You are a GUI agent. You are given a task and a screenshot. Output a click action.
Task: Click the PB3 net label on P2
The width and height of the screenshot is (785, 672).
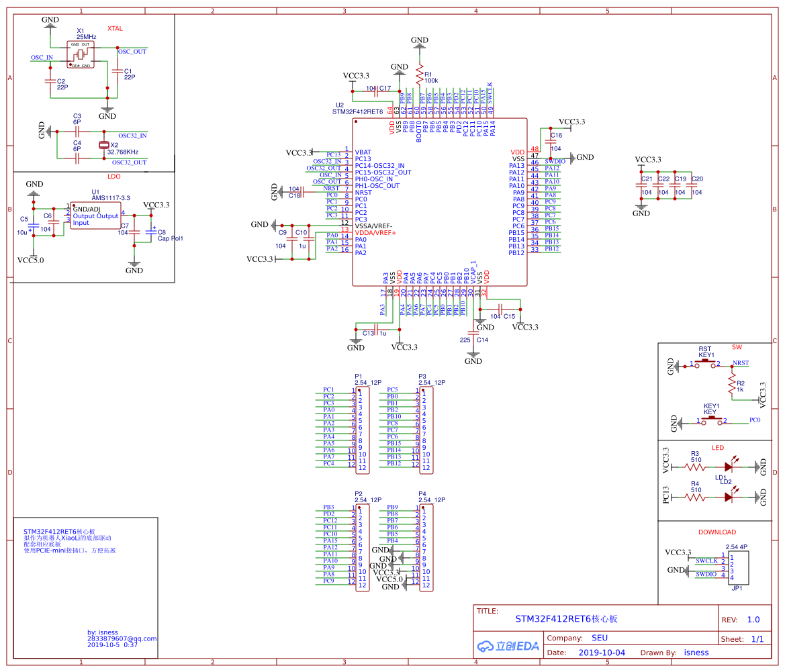pos(328,507)
